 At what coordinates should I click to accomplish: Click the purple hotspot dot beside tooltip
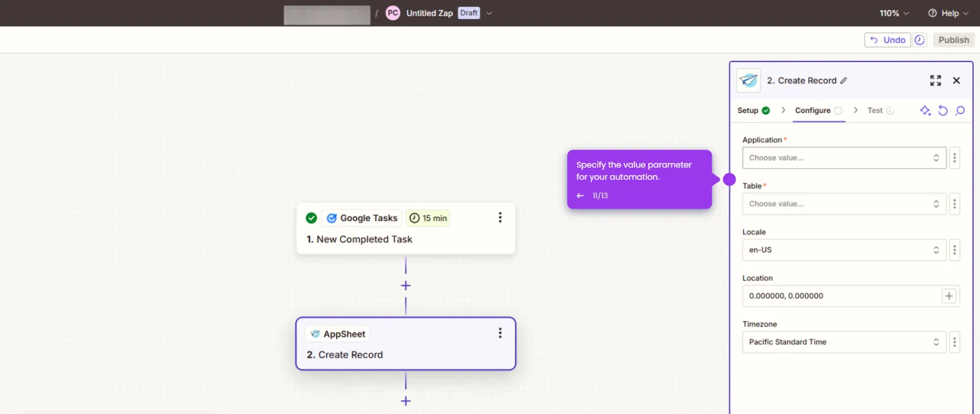[x=729, y=180]
